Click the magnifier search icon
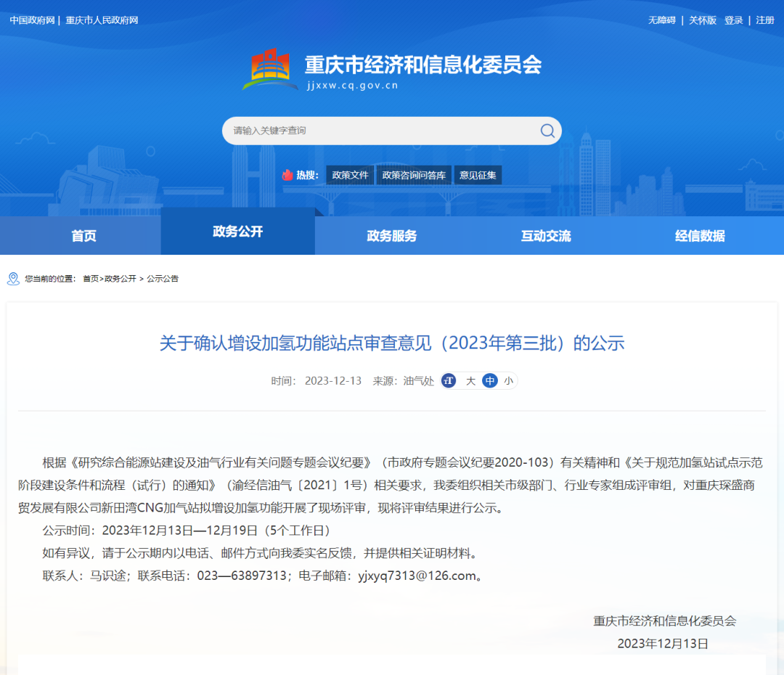The height and width of the screenshot is (675, 784). [547, 131]
